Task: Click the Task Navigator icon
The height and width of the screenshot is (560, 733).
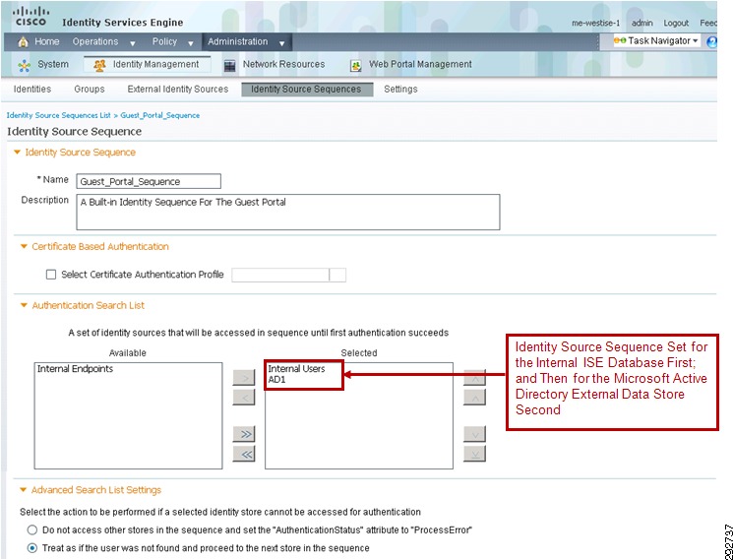Action: coord(620,41)
